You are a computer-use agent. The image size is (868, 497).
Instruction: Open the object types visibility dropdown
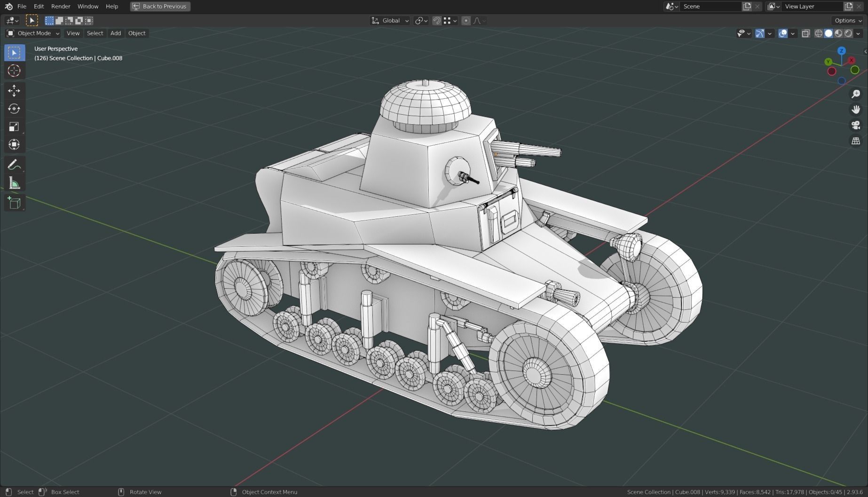pyautogui.click(x=744, y=33)
